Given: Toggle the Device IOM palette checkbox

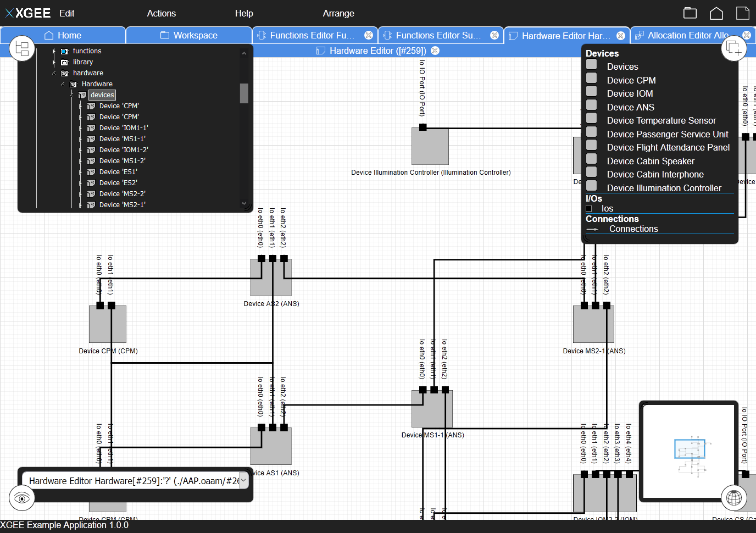Looking at the screenshot, I should coord(592,91).
